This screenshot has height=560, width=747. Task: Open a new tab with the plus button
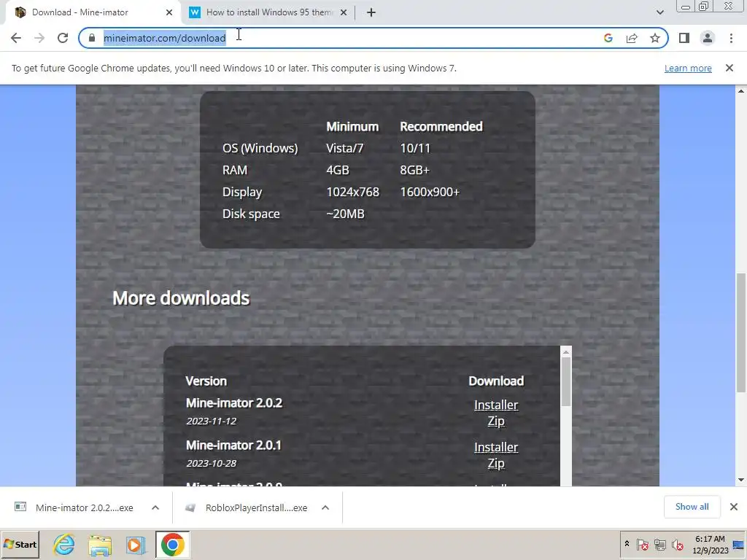(x=371, y=12)
